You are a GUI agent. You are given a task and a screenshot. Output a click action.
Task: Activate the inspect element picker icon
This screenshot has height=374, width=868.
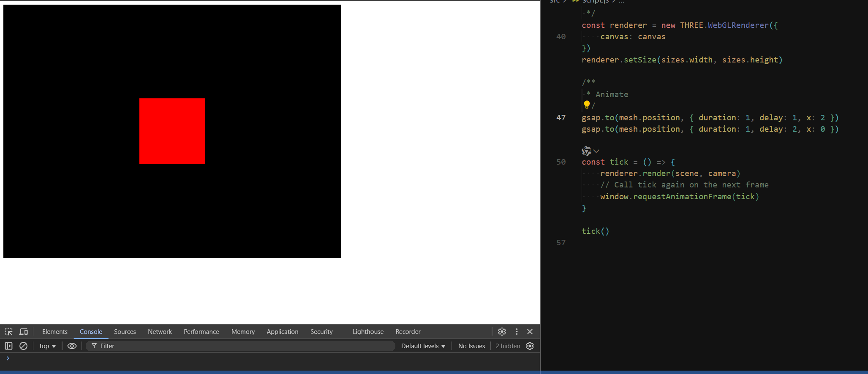[x=9, y=332]
